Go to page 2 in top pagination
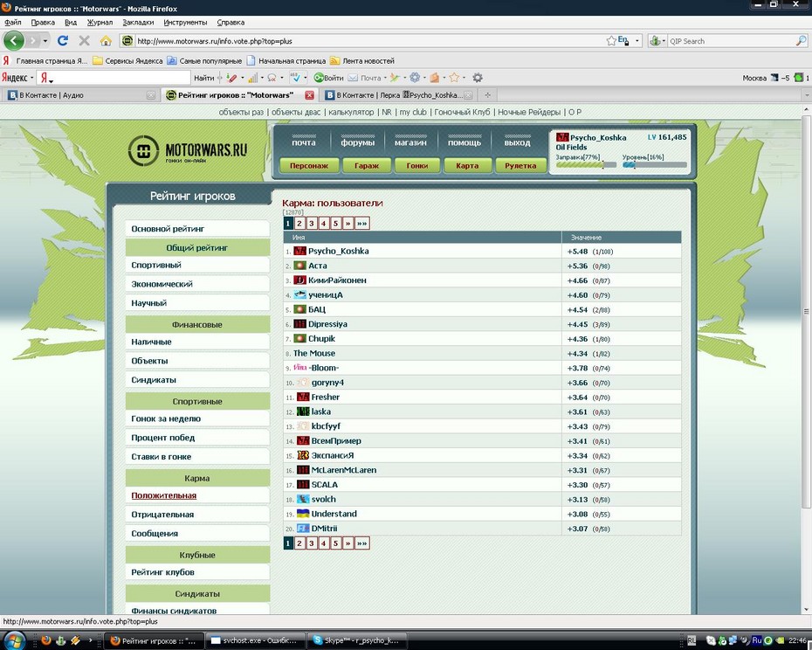812x650 pixels. point(299,224)
